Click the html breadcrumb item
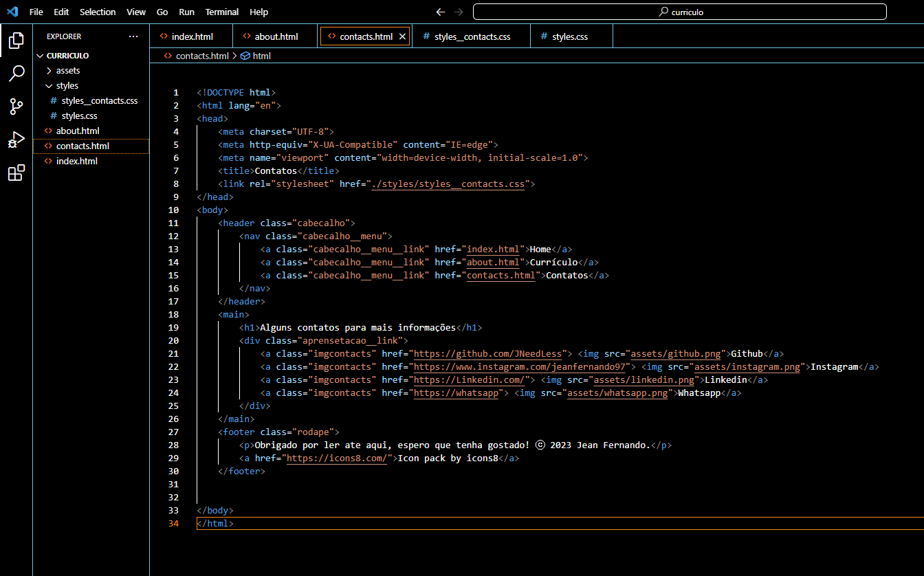Viewport: 924px width, 576px height. 262,56
